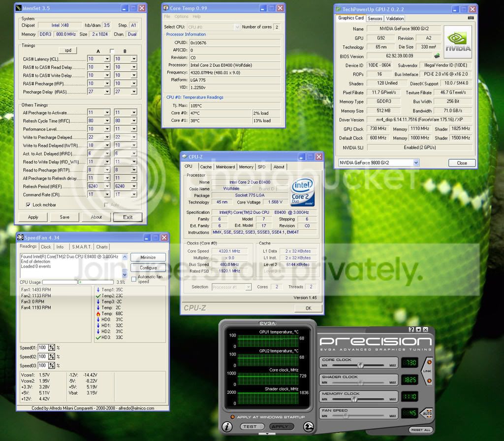
Task: Open the Sensors tab in GPU-Z
Action: point(375,19)
